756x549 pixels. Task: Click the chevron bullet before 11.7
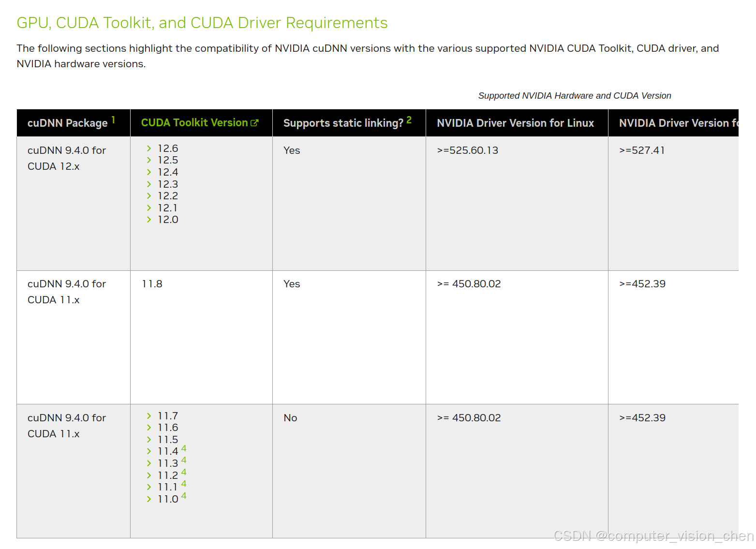[149, 416]
